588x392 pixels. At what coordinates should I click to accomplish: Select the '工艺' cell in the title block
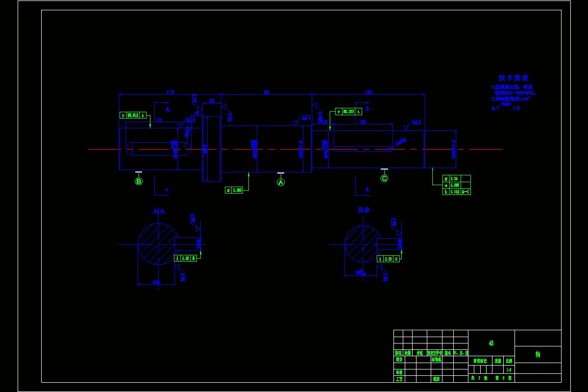click(398, 379)
